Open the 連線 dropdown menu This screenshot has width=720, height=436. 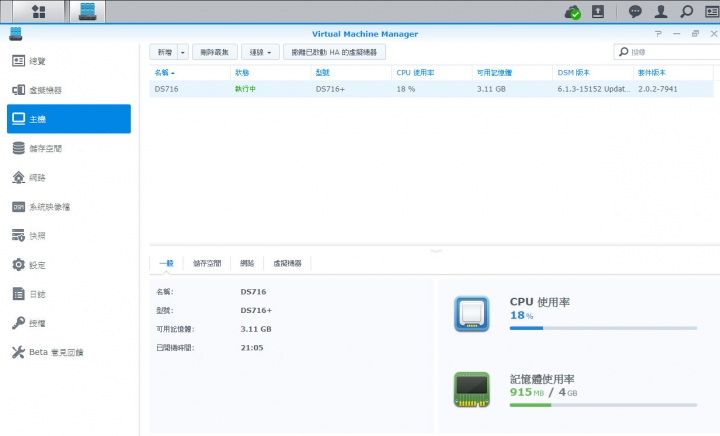click(259, 52)
